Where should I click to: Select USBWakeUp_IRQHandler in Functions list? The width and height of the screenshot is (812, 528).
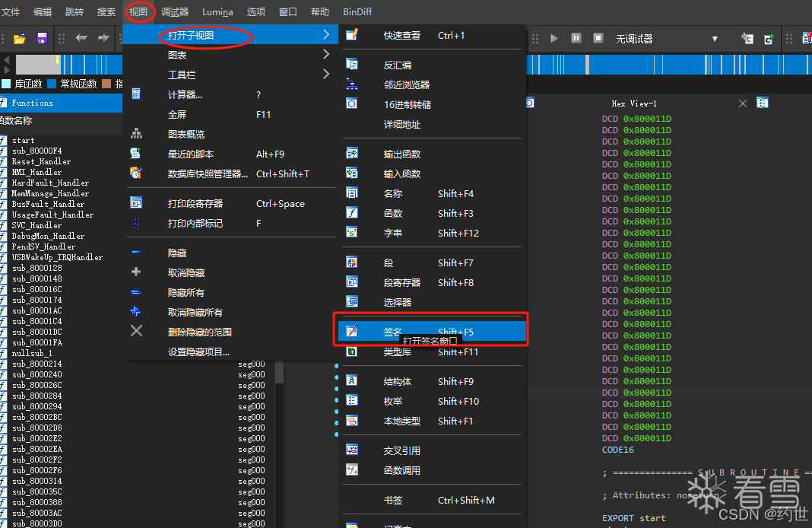(58, 257)
